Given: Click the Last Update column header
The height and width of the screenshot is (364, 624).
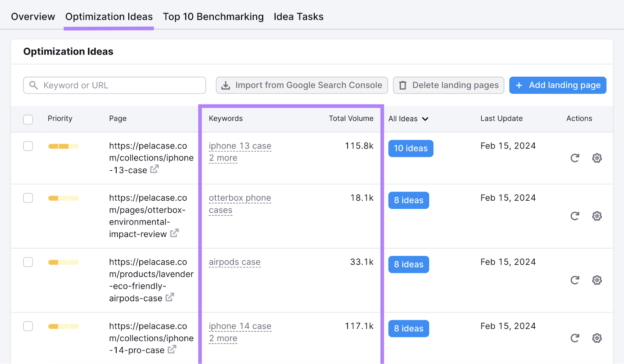Looking at the screenshot, I should (502, 118).
